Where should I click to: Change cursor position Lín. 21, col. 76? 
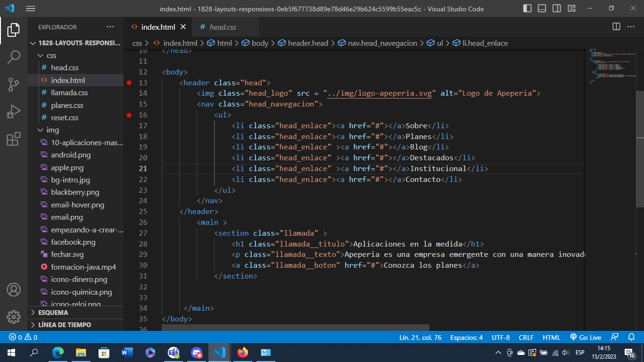coord(421,337)
